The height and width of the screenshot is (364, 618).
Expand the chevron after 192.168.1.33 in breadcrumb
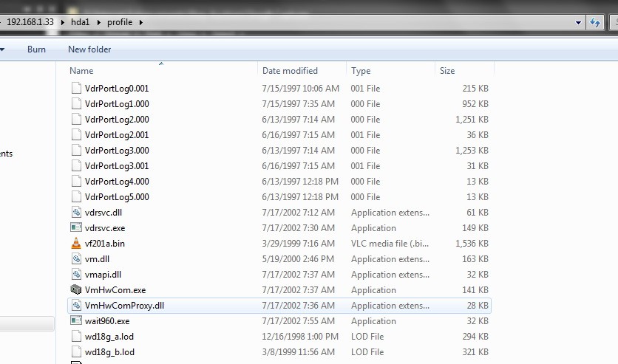click(x=62, y=23)
